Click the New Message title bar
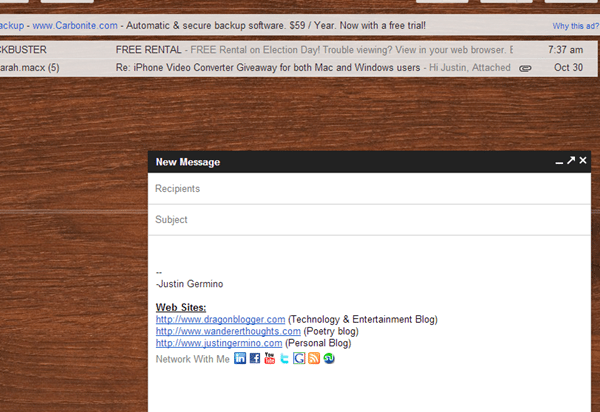Image resolution: width=600 pixels, height=412 pixels. click(369, 162)
